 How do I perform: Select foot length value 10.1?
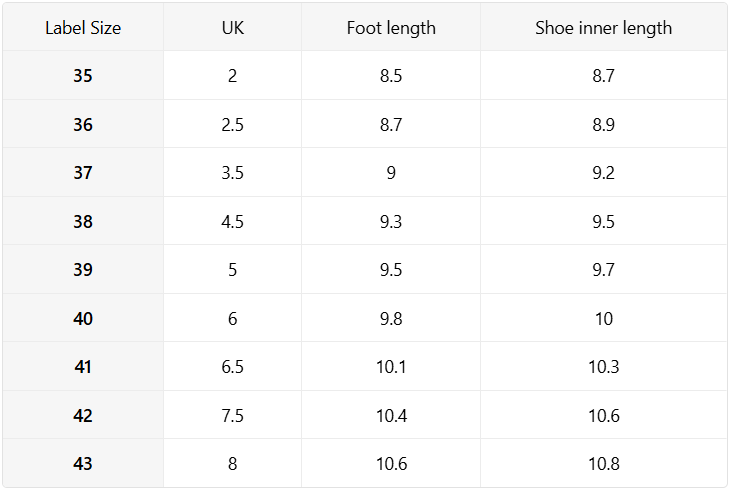pos(391,366)
